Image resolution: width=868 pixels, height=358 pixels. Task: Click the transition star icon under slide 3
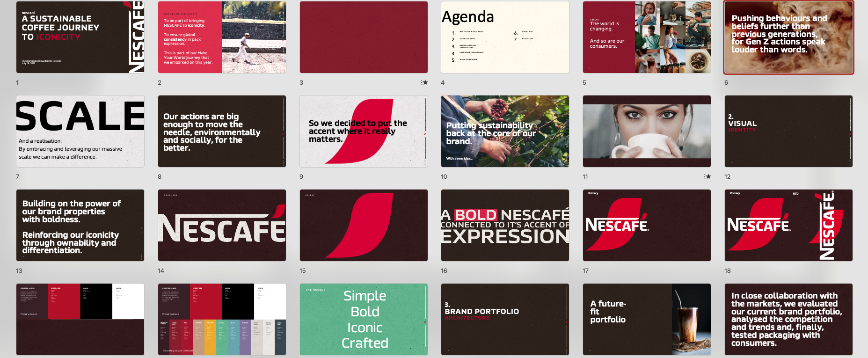424,82
